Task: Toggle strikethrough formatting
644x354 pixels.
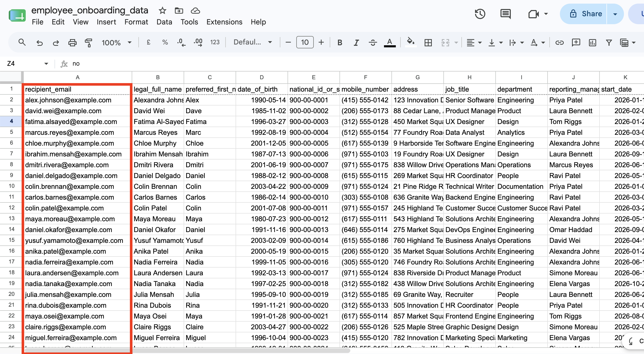Action: point(373,42)
